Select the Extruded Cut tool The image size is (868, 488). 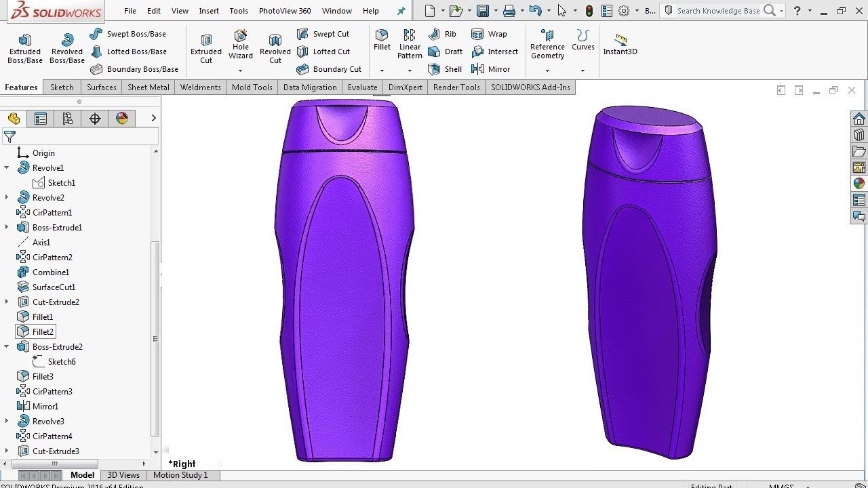point(206,49)
